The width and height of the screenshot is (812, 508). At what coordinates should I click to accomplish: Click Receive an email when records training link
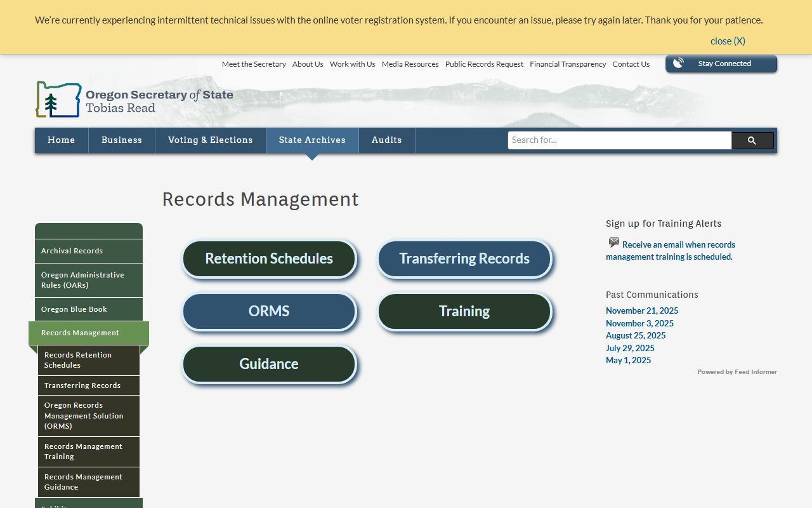coord(671,251)
